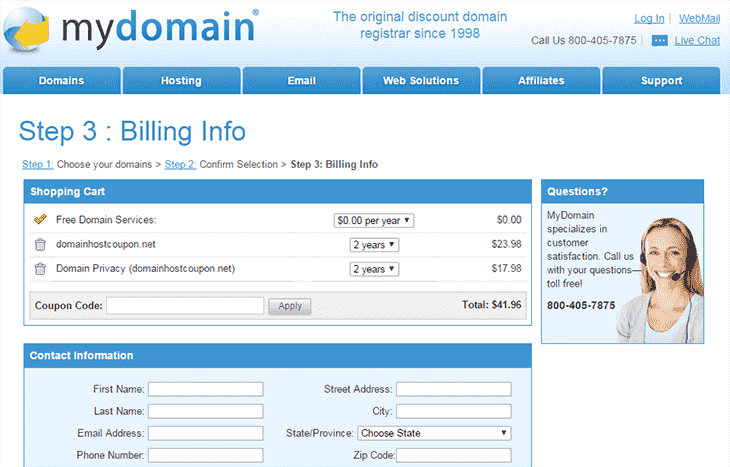Screen dimensions: 730x467
Task: Focus the Email Address field
Action: click(x=206, y=433)
